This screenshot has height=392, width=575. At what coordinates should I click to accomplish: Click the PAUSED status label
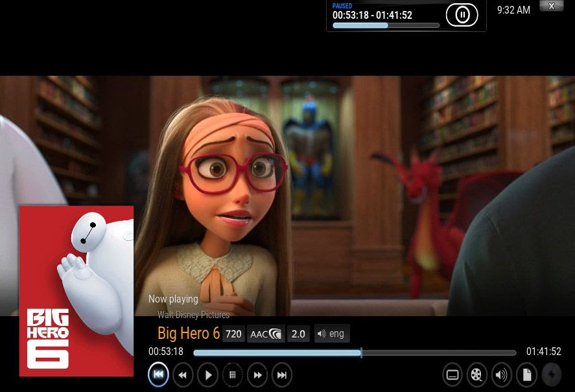point(342,6)
